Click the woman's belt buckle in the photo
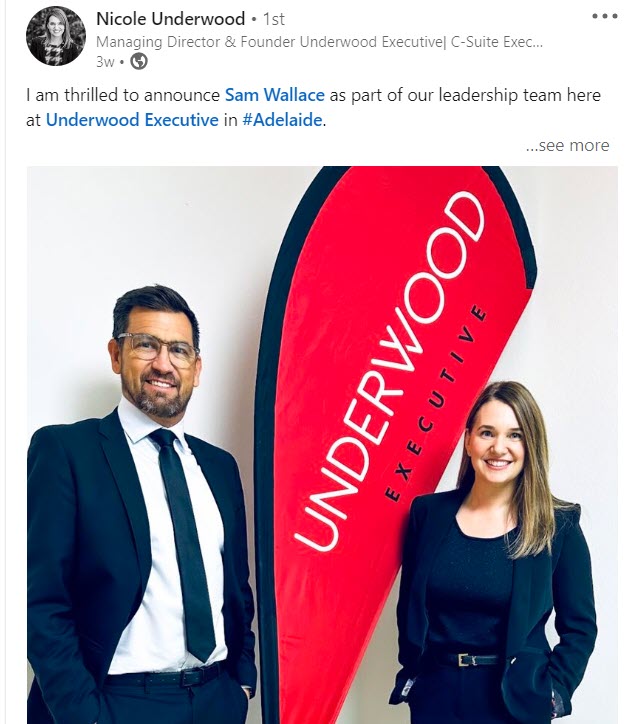 tap(464, 659)
